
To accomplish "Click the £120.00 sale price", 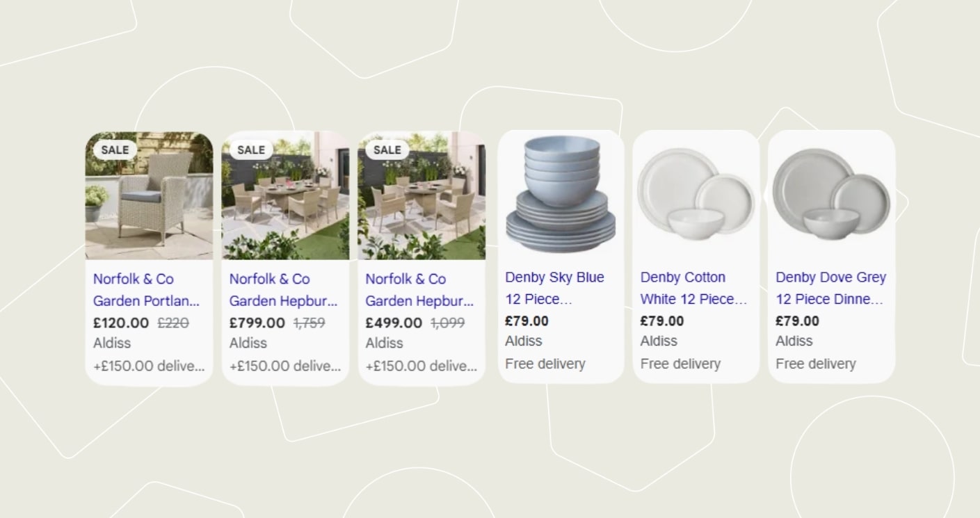I will tap(121, 323).
